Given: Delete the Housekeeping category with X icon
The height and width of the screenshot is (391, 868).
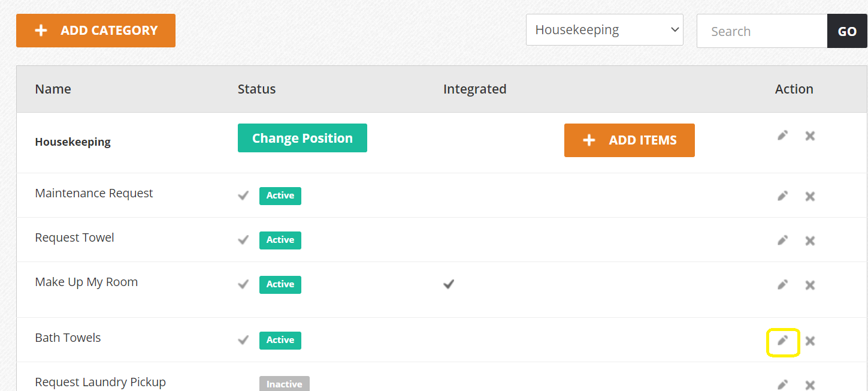Looking at the screenshot, I should click(x=810, y=136).
